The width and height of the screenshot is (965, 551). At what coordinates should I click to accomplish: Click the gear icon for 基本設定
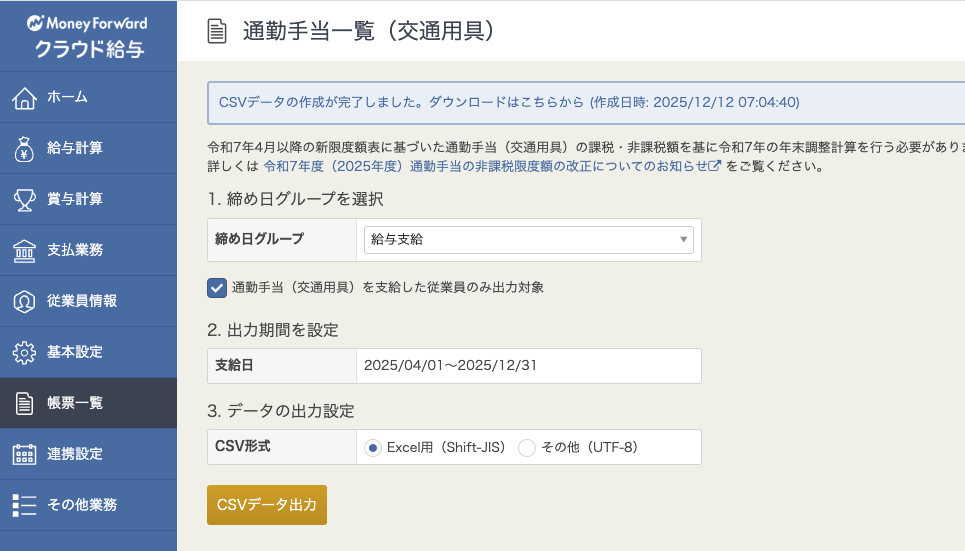pos(24,352)
